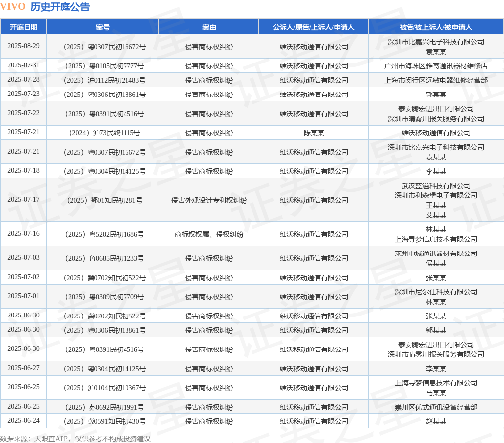Screen dimensions: 504x443
Task: Click 维沃移动通信有限公司 in the defendant column
Action: (436, 133)
